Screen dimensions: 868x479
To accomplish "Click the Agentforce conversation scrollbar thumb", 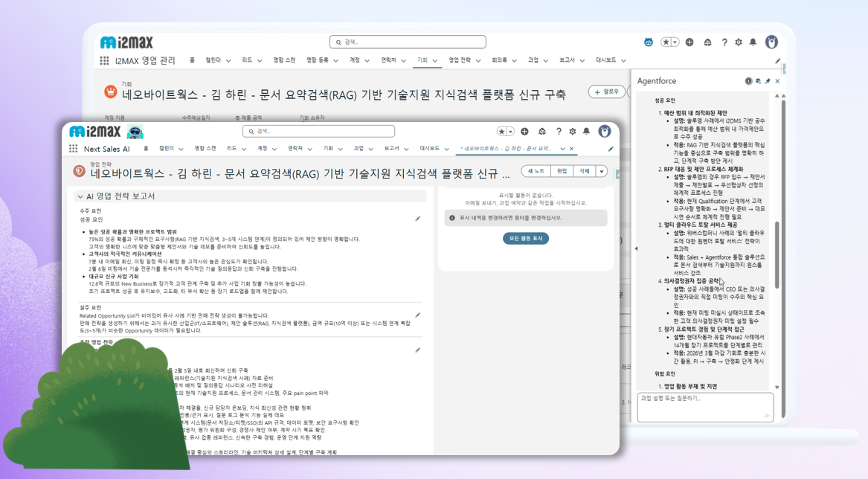I will click(x=777, y=254).
